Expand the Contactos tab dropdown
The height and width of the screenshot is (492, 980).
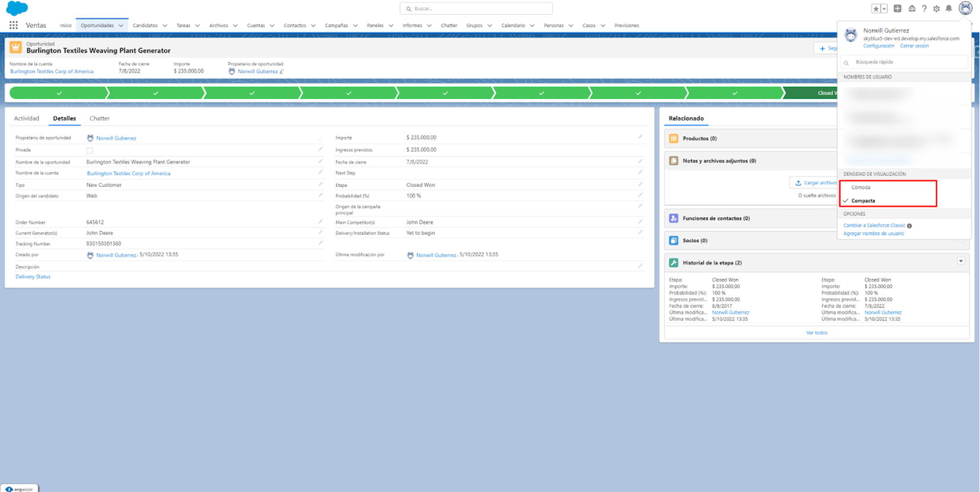coord(313,26)
